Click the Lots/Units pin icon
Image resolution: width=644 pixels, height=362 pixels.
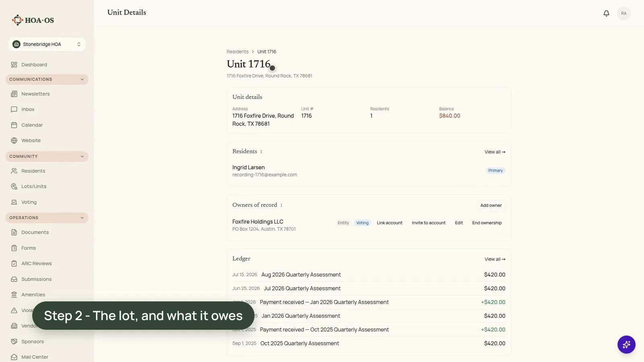(14, 187)
